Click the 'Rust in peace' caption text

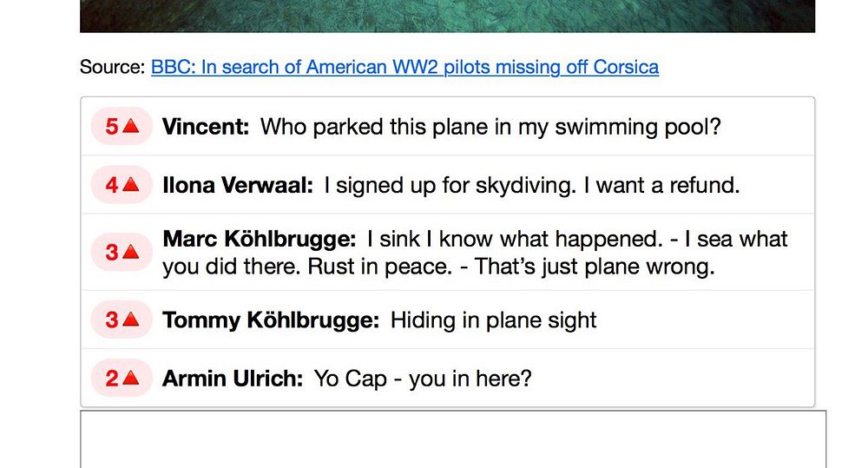pyautogui.click(x=379, y=267)
